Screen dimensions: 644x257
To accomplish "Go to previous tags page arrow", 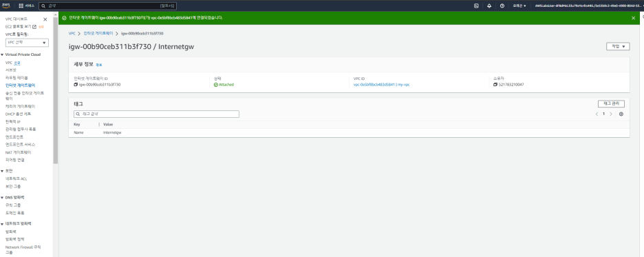I will tap(597, 114).
